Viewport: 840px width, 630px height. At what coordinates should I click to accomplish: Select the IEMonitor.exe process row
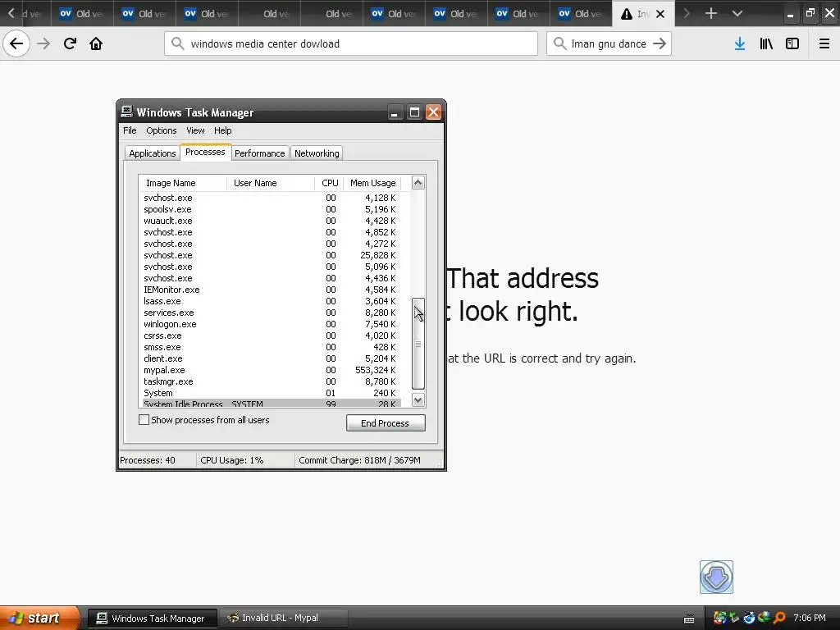pos(270,290)
